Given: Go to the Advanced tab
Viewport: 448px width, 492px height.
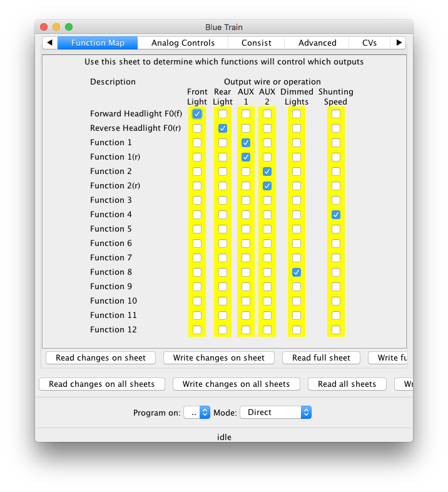Looking at the screenshot, I should pyautogui.click(x=317, y=43).
